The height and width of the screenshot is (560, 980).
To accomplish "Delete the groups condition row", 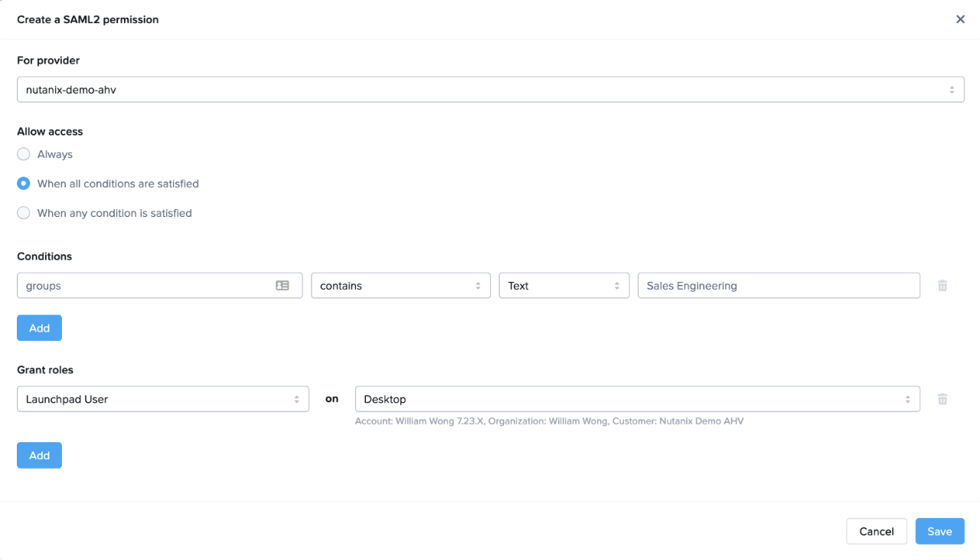I will click(942, 286).
